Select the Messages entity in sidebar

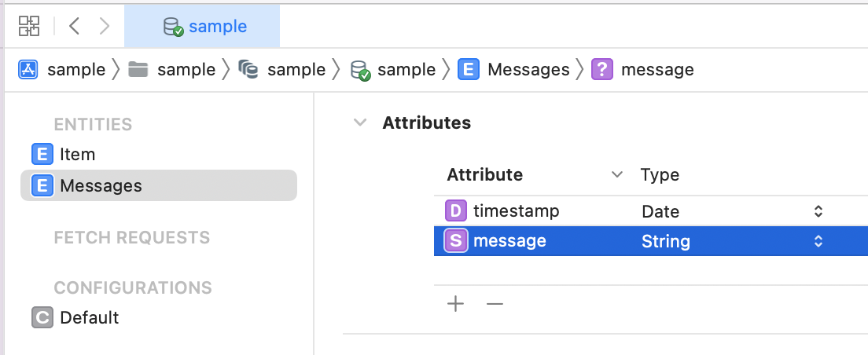[159, 185]
